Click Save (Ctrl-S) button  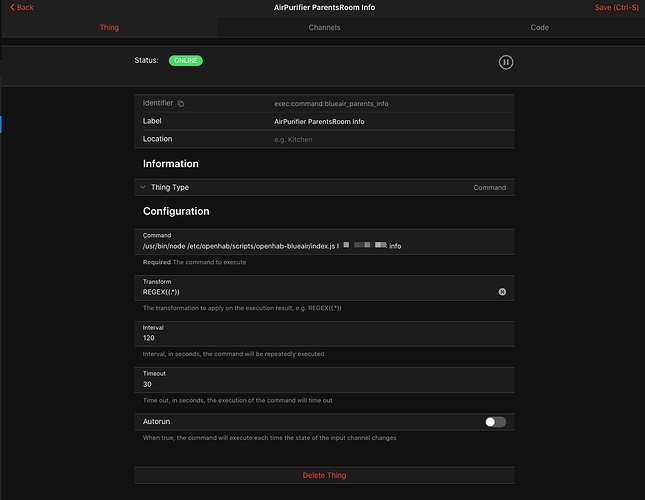pyautogui.click(x=615, y=7)
